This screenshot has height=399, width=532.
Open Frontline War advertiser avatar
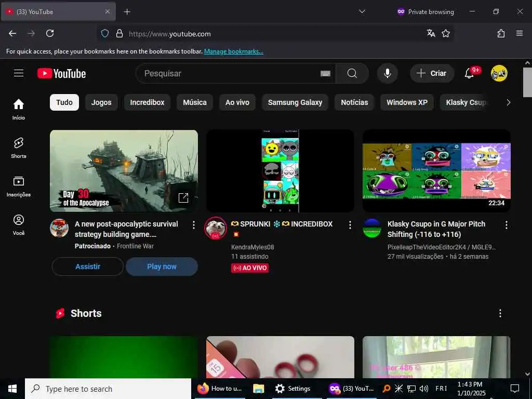click(59, 228)
